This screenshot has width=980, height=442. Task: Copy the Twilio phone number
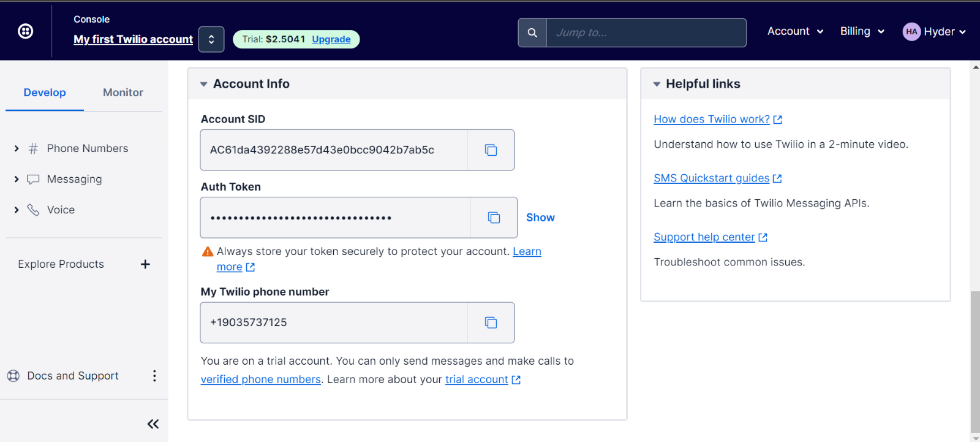[x=491, y=322]
